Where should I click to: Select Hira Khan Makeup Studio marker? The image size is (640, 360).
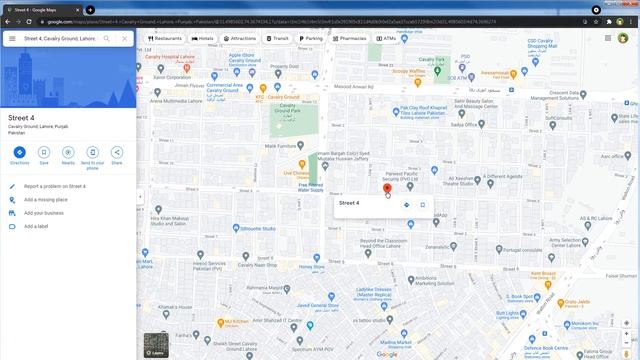[158, 210]
